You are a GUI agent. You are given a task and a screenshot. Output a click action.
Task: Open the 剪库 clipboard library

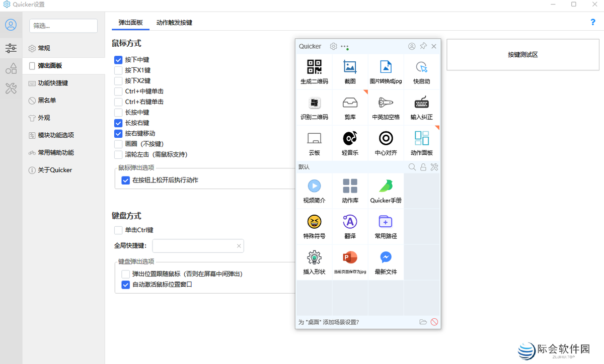coord(350,107)
